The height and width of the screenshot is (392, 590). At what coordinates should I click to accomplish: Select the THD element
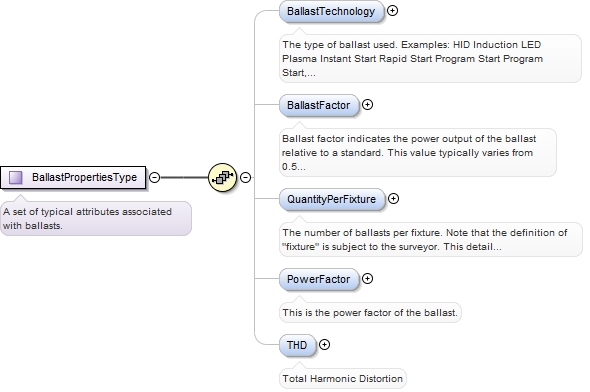(x=297, y=345)
